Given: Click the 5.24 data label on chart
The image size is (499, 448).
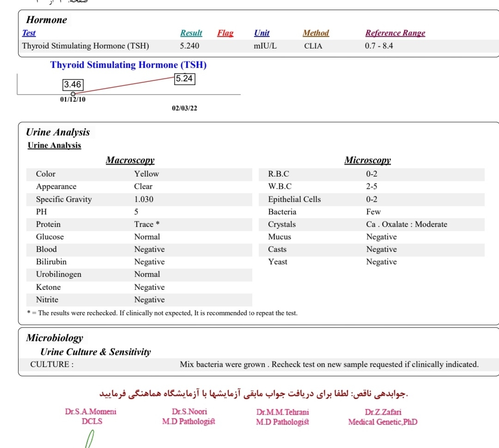Looking at the screenshot, I should click(x=184, y=79).
